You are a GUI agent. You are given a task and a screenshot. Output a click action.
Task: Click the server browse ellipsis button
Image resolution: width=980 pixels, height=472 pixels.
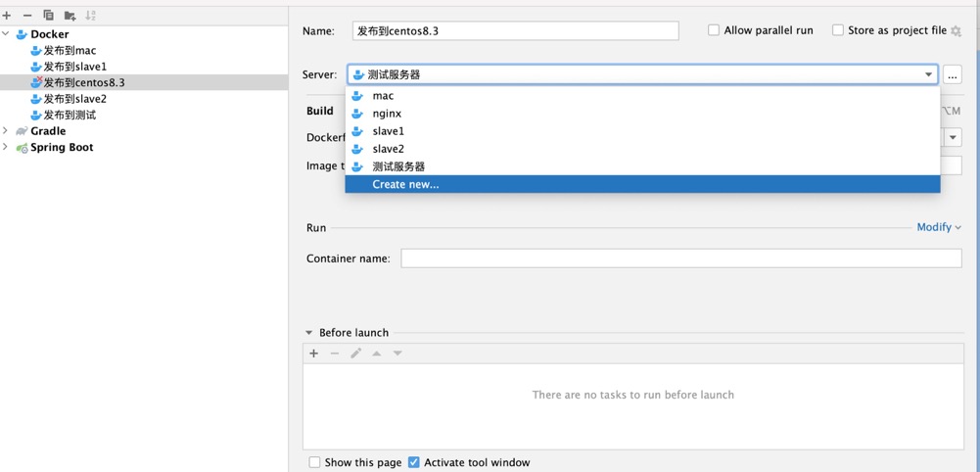tap(952, 74)
